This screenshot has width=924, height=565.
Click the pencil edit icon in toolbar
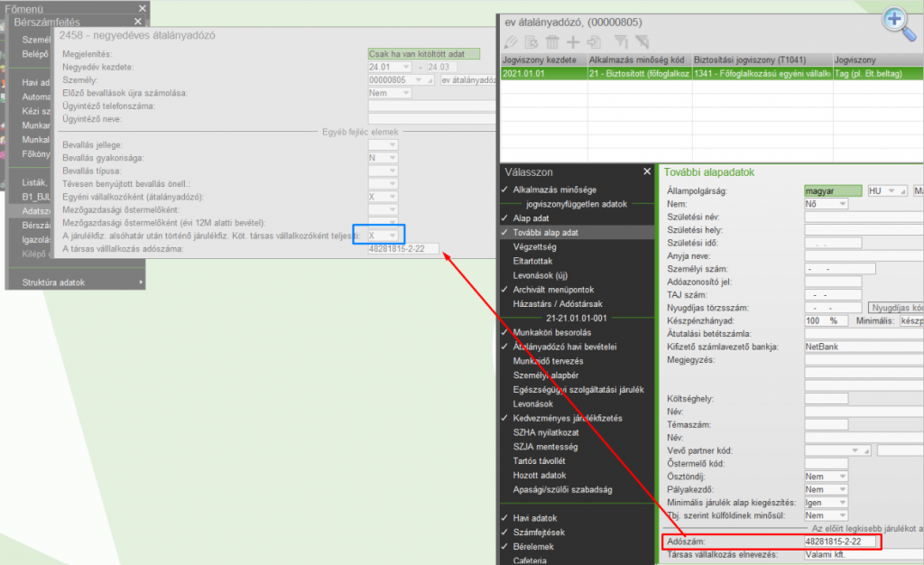pyautogui.click(x=512, y=42)
